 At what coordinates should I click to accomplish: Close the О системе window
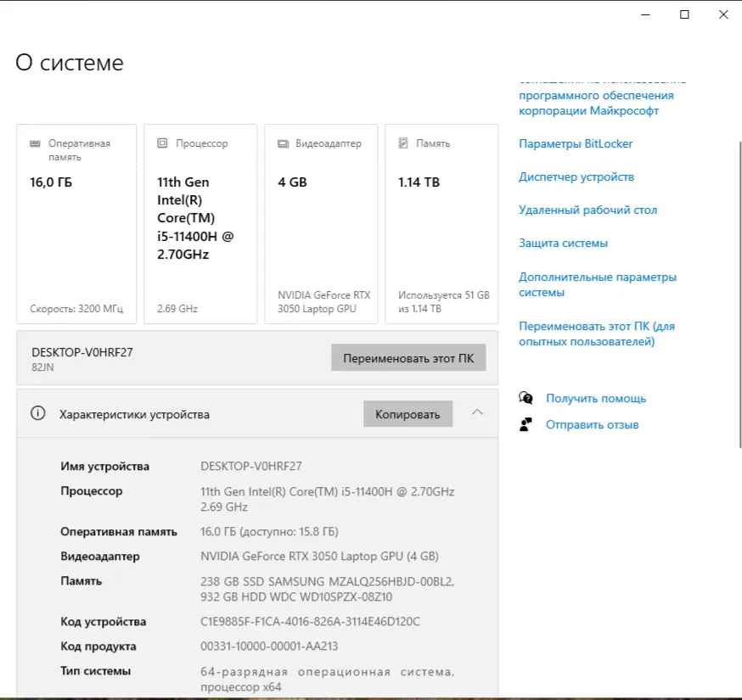click(723, 14)
